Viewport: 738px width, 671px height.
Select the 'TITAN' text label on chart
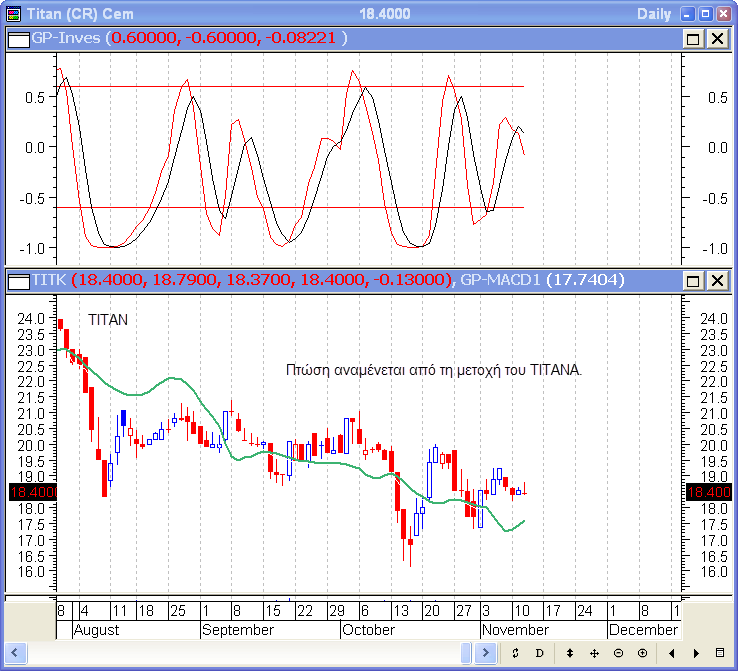coord(108,321)
